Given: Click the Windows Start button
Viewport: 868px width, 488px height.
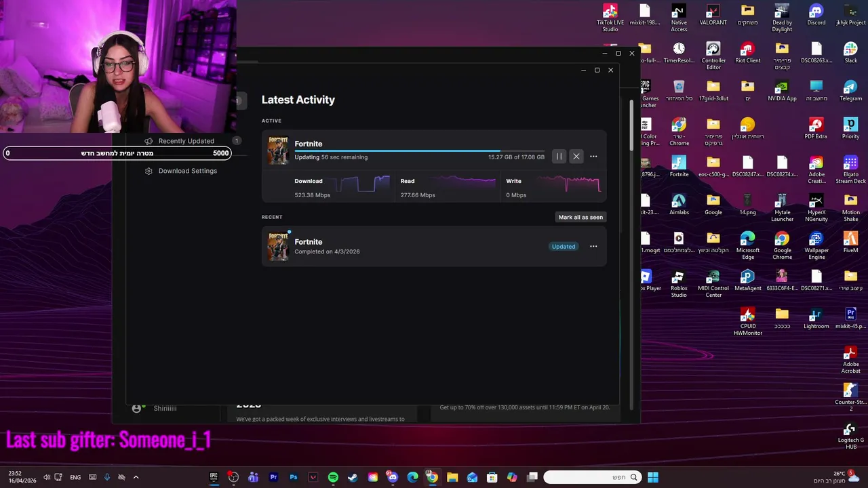Looking at the screenshot, I should tap(653, 477).
